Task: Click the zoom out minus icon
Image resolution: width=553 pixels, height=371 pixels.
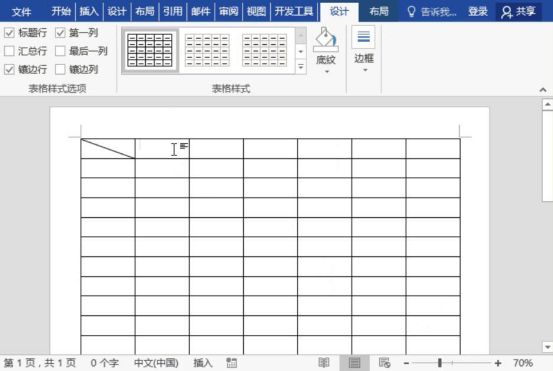Action: (x=406, y=363)
